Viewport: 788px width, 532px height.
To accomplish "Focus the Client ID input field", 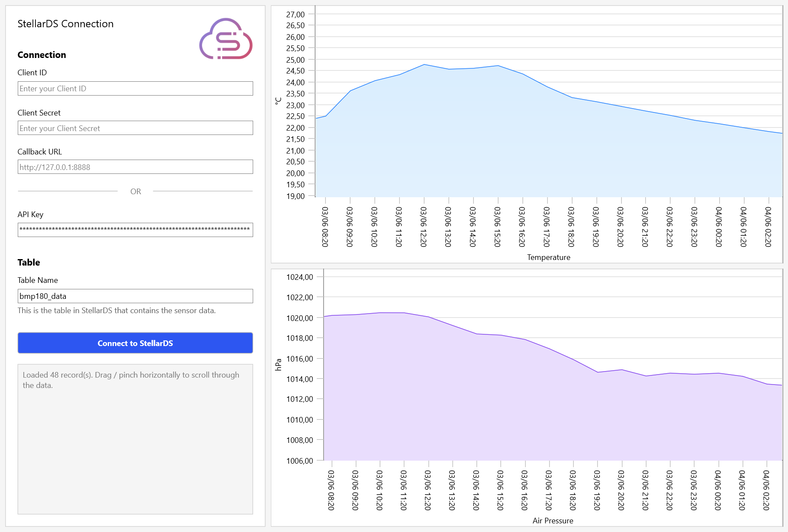I will click(135, 88).
